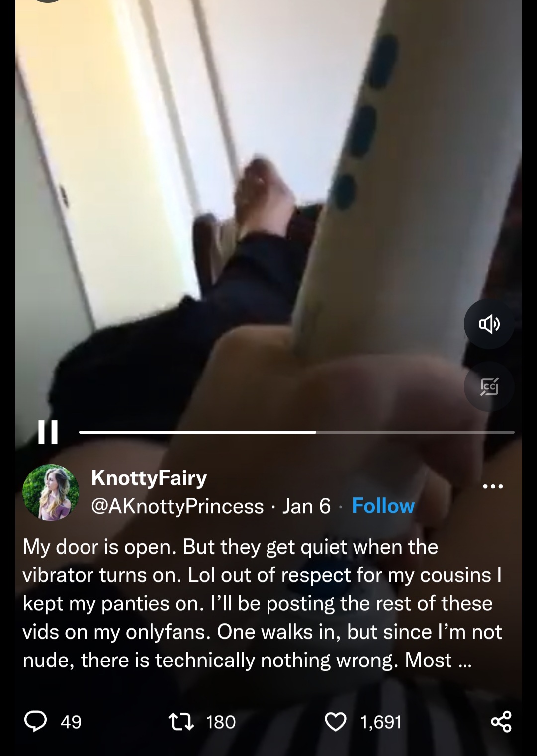View the 49 replies count
Image resolution: width=537 pixels, height=756 pixels.
pos(71,722)
